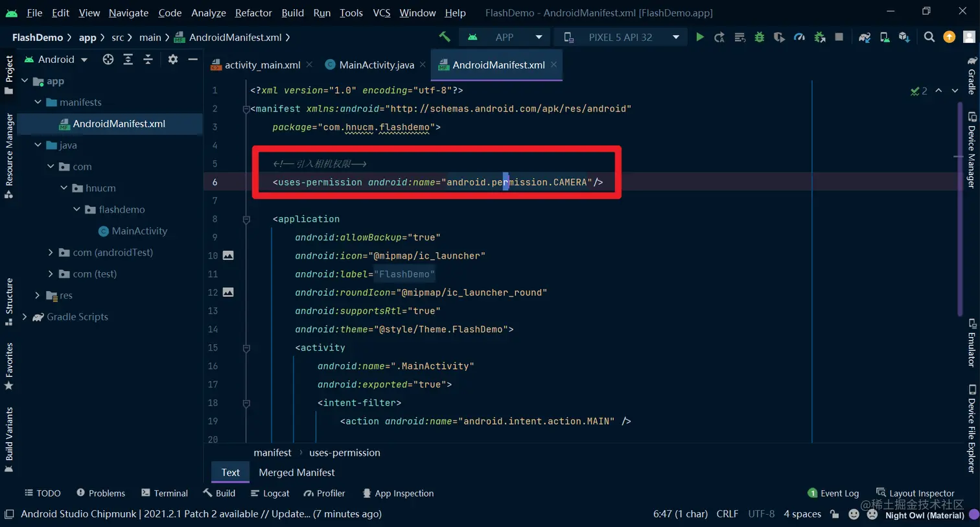Open the PIXEL 5 API 32 device dropdown
Image resolution: width=980 pixels, height=527 pixels.
[x=622, y=37]
